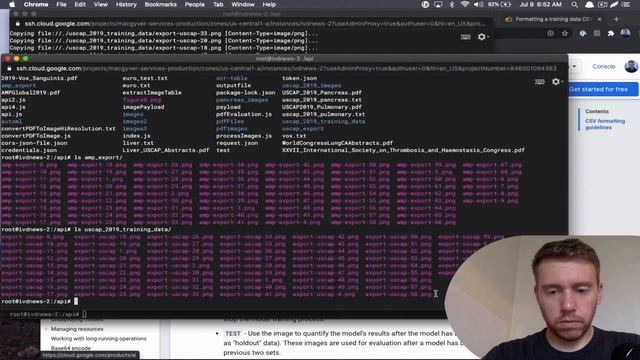The width and height of the screenshot is (640, 360).
Task: Open the View menu
Action: coord(100,4)
